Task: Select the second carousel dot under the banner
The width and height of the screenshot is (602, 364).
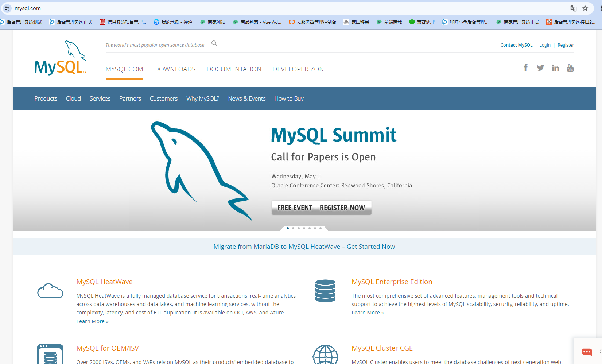Action: pos(293,228)
